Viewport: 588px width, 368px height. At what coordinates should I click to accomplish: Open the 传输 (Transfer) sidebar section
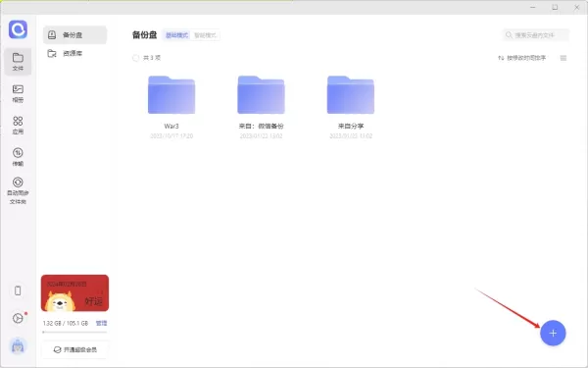coord(18,157)
